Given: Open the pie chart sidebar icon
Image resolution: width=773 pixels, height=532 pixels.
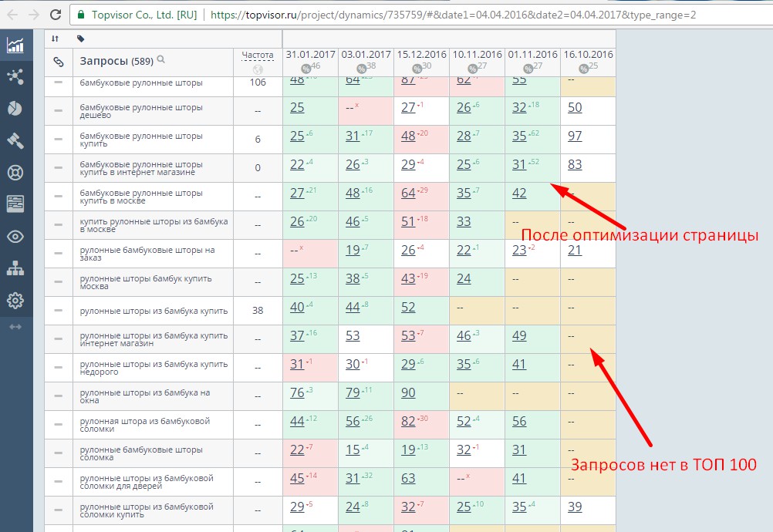Looking at the screenshot, I should click(x=15, y=109).
